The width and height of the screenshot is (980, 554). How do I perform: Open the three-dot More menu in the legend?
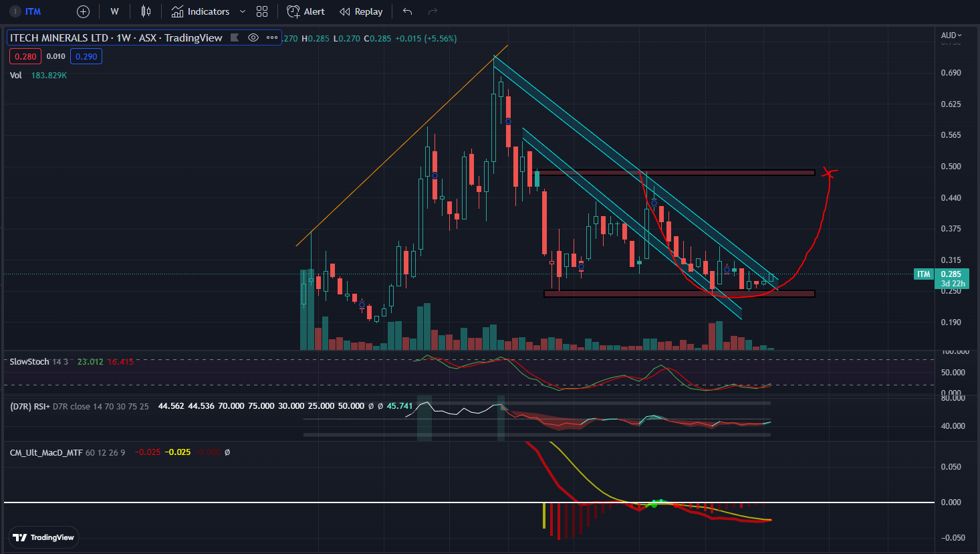click(272, 37)
